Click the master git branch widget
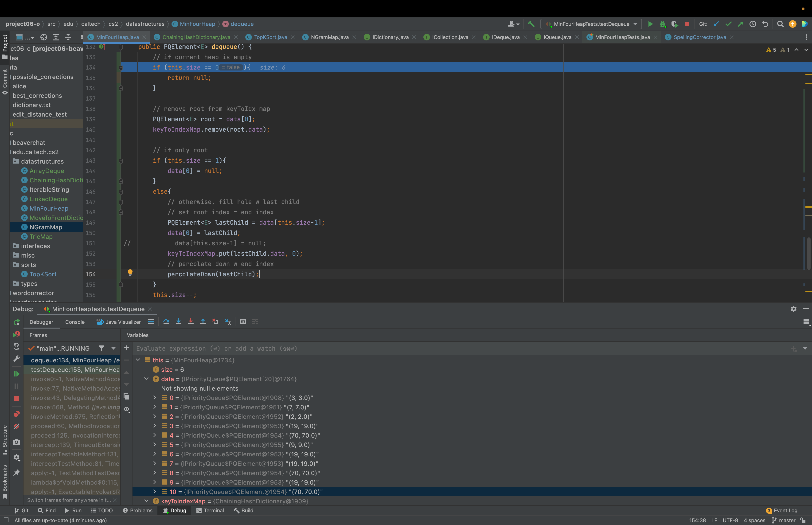The width and height of the screenshot is (812, 525). coord(784,520)
